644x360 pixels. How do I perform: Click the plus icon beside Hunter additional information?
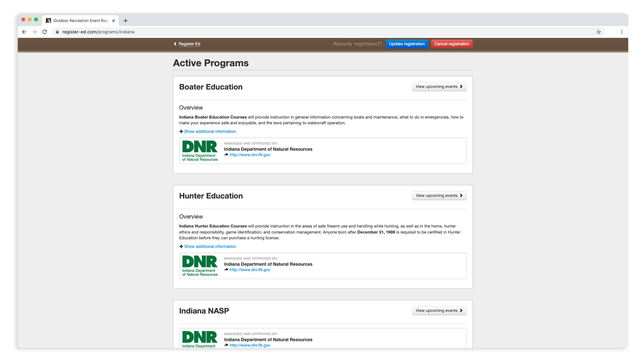point(181,246)
